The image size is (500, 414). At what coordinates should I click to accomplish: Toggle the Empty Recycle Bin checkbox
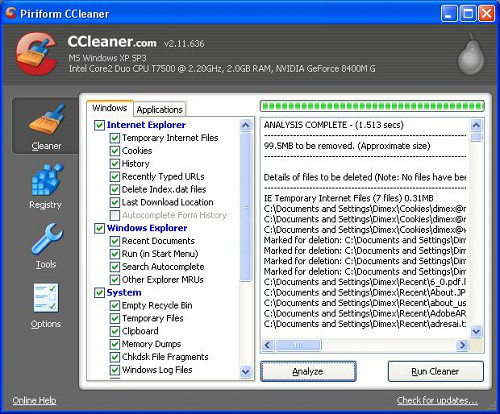pyautogui.click(x=115, y=305)
